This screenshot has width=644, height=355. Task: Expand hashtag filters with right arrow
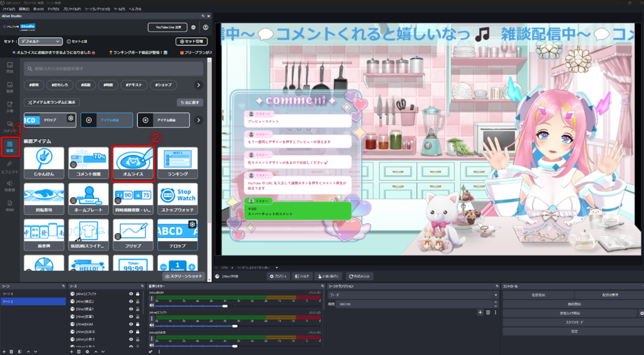199,85
